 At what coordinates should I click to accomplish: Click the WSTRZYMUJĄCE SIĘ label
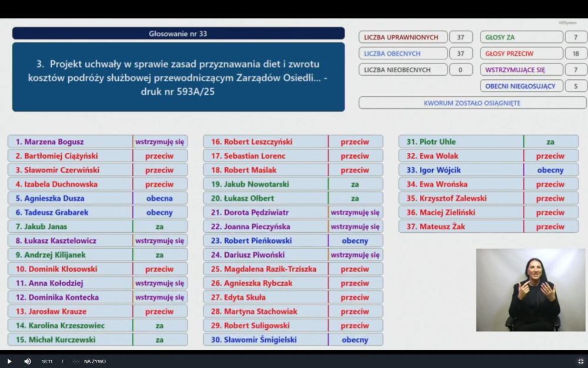[521, 70]
